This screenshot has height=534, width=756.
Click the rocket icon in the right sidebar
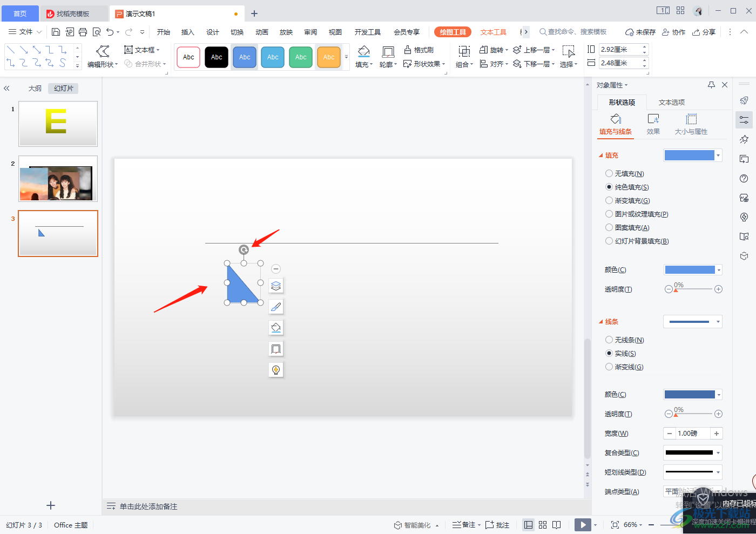tap(744, 100)
